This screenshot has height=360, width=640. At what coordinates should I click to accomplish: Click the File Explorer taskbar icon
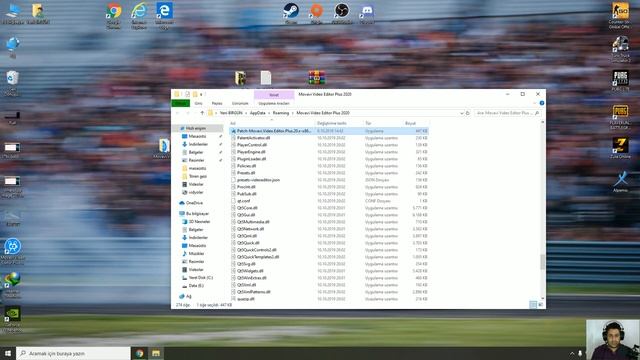156,353
